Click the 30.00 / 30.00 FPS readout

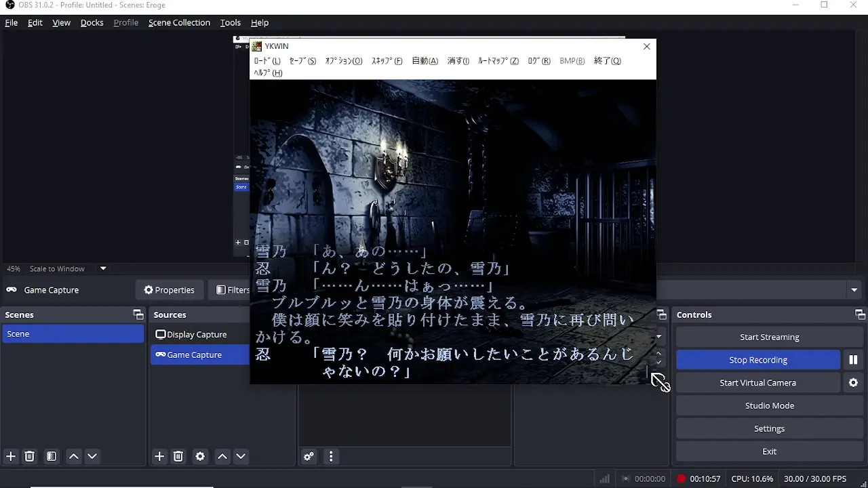(815, 479)
